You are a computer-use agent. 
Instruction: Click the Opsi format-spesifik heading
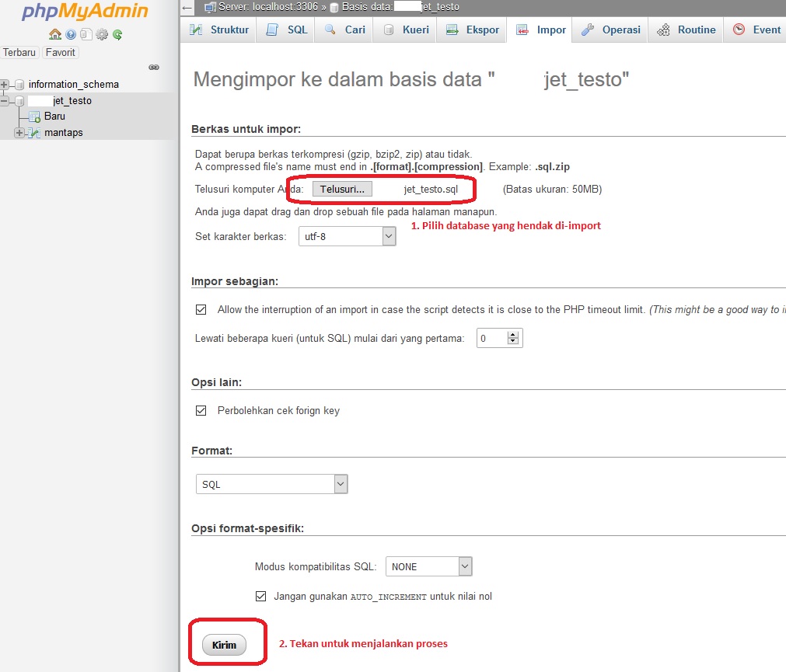click(x=248, y=528)
